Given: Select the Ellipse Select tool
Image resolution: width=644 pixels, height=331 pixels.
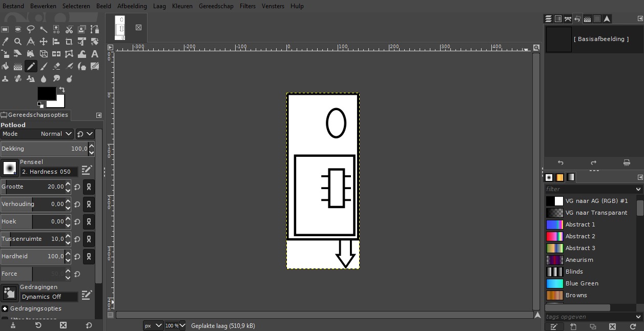Looking at the screenshot, I should [18, 29].
